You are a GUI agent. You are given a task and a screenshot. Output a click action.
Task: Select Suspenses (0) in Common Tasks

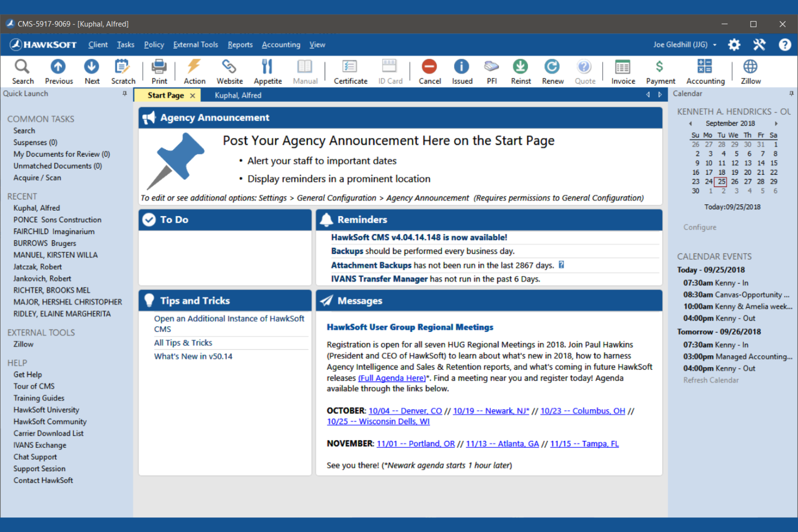click(x=35, y=142)
